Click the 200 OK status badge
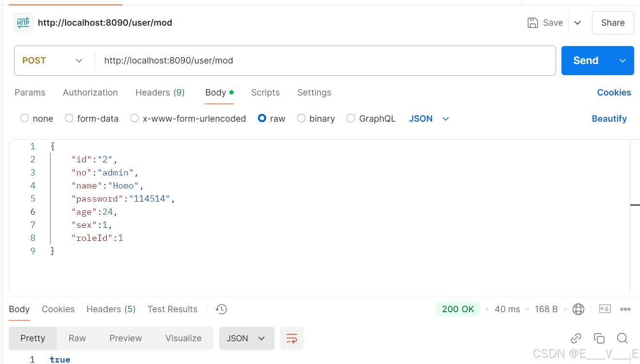This screenshot has width=640, height=364. (x=458, y=309)
